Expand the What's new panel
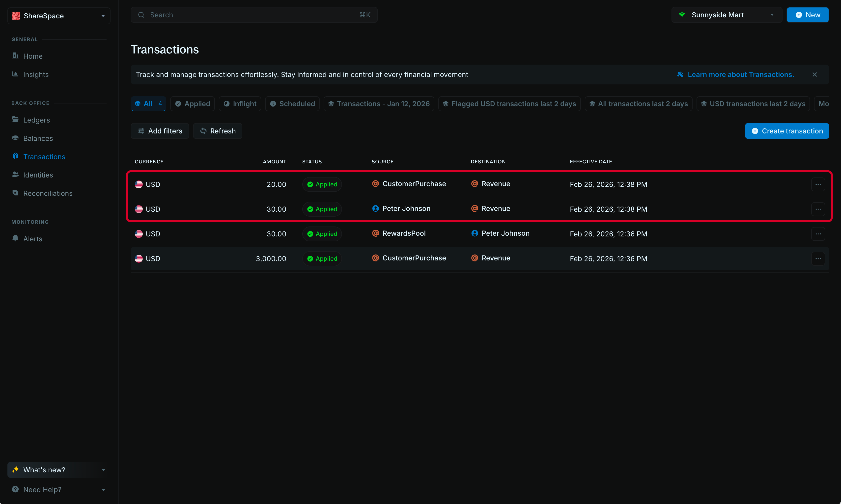 [x=58, y=470]
